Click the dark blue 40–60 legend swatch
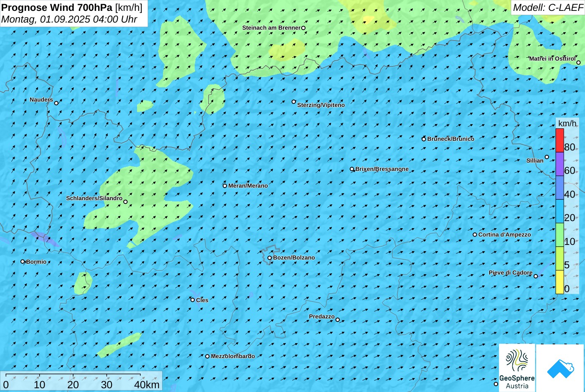Viewport: 585px width, 392px height. (560, 188)
